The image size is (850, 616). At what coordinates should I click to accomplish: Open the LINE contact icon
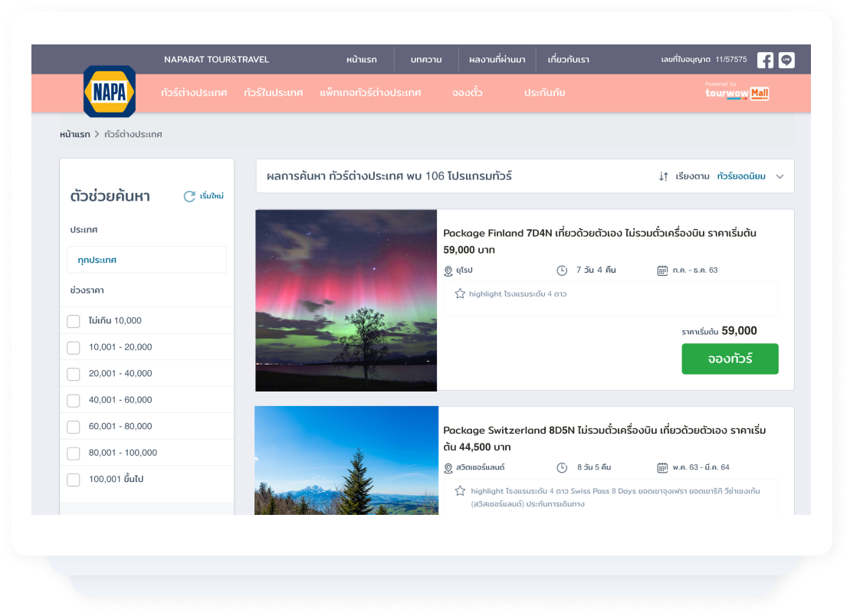pyautogui.click(x=786, y=60)
